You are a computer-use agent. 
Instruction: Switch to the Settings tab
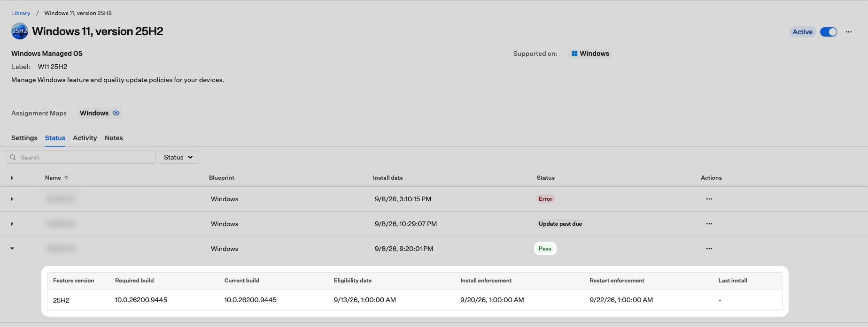[x=24, y=138]
